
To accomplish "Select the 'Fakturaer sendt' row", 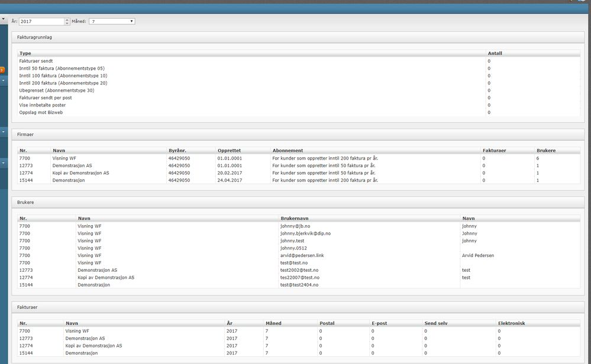I will 299,61.
